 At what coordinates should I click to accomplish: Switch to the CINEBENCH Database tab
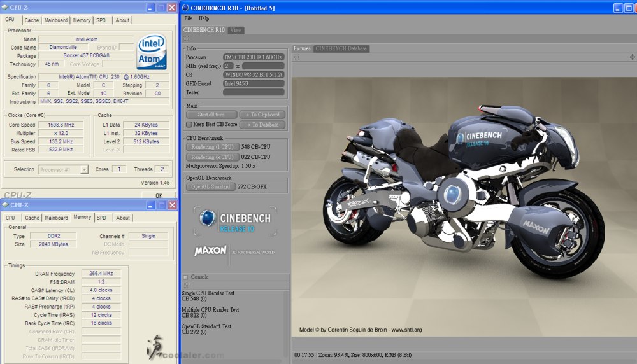341,48
